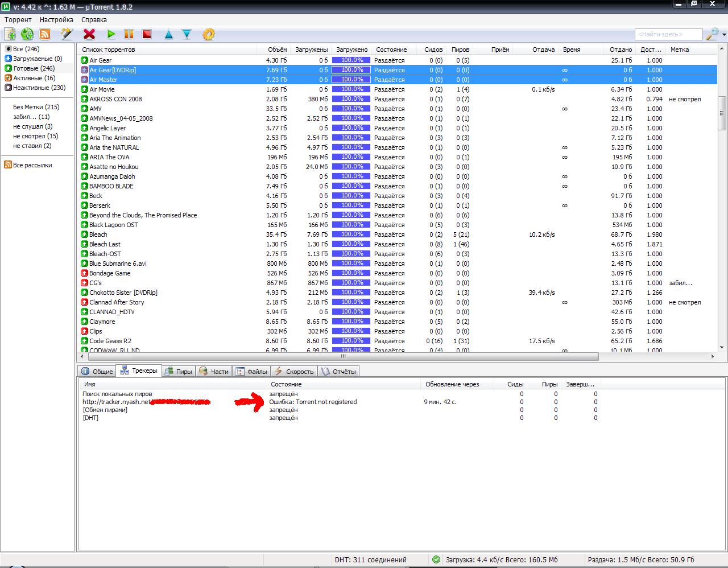Open the Справка menu
The image size is (728, 568).
[x=94, y=20]
